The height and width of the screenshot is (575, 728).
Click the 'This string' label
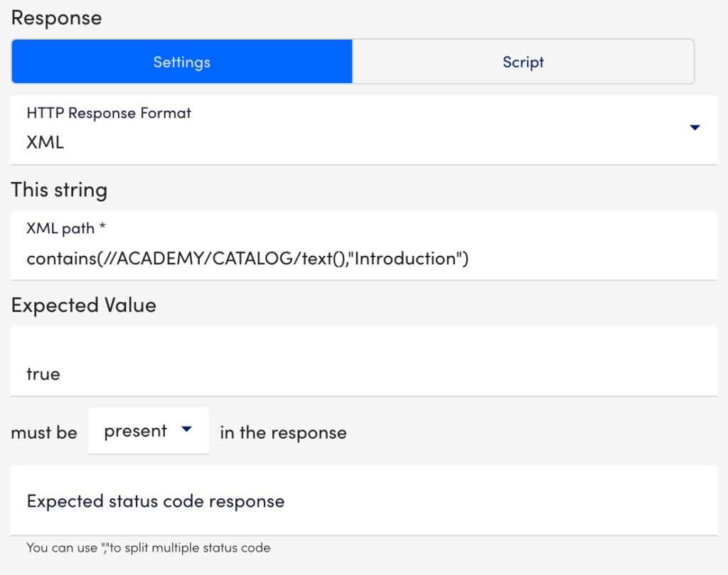pos(59,190)
